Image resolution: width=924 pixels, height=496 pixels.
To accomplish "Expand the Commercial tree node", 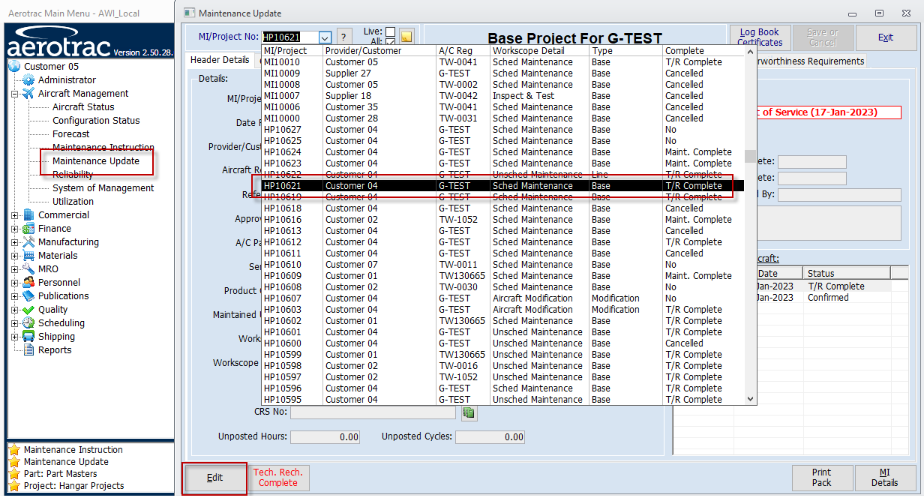I will (x=15, y=215).
